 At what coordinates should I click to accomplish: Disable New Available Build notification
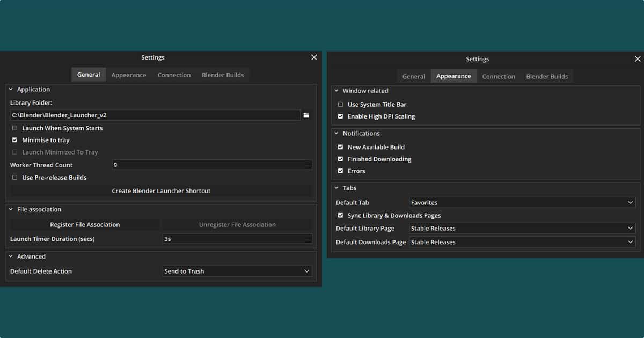point(341,147)
